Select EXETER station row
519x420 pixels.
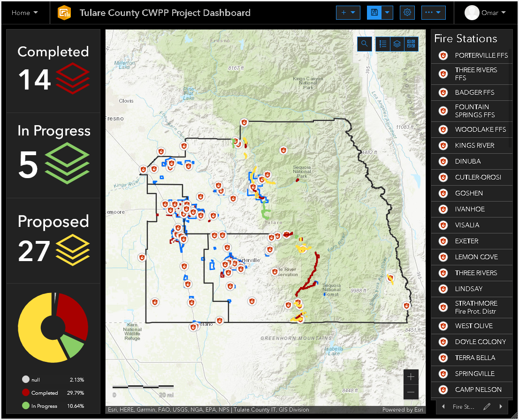[472, 241]
